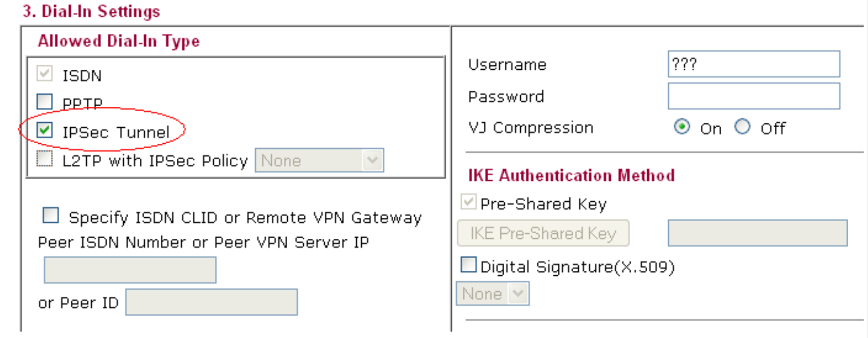
Task: Open the L2TP IPSec Policy dropdown
Action: click(x=319, y=160)
